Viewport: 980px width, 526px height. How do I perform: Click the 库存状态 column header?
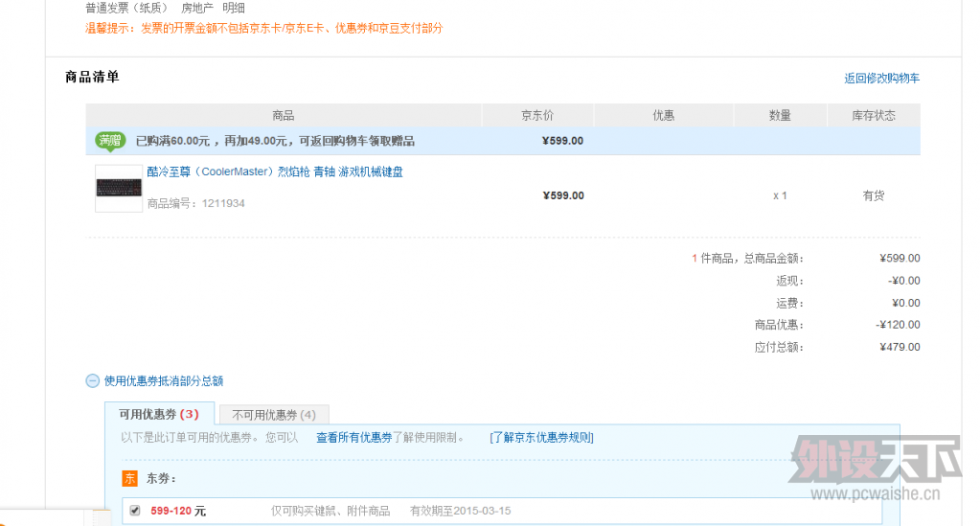pos(873,116)
